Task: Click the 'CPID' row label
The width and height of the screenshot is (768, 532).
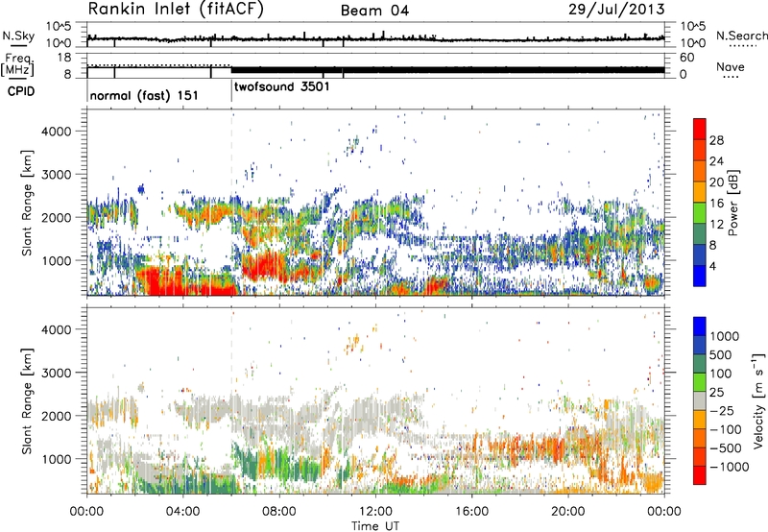Action: pos(21,91)
